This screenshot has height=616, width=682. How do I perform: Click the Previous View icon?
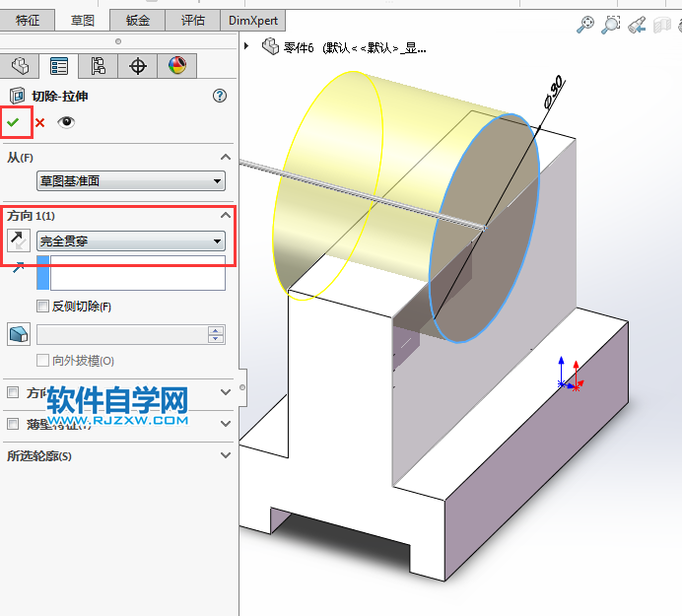(637, 25)
